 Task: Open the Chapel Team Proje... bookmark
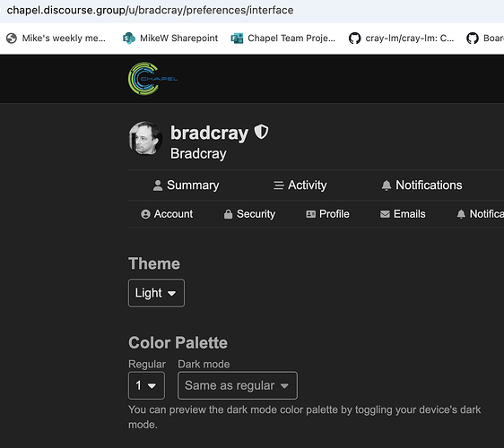pyautogui.click(x=283, y=39)
